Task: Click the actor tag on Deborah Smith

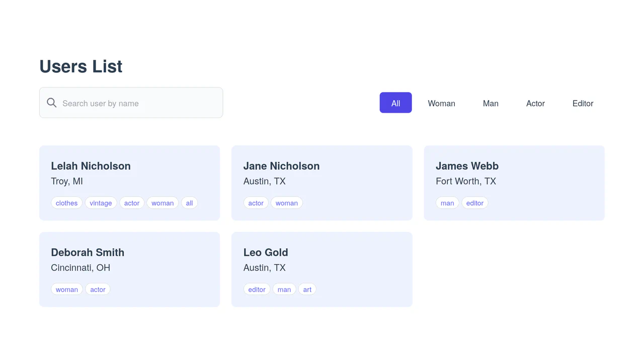Action: point(98,290)
